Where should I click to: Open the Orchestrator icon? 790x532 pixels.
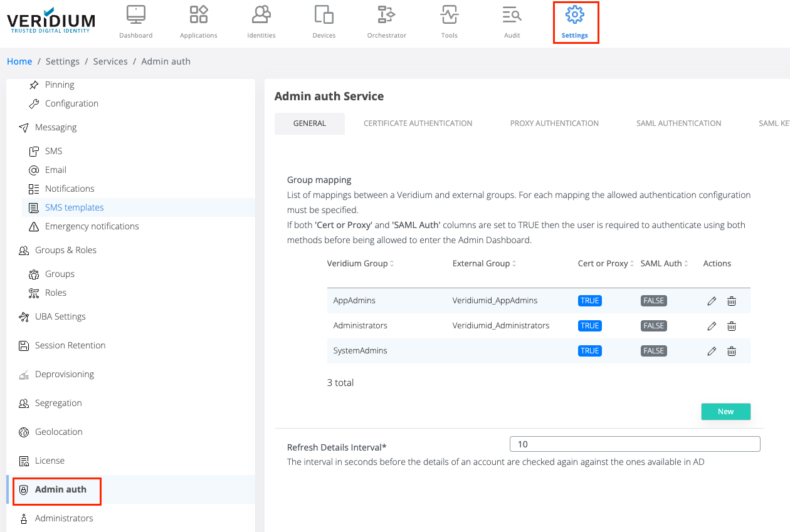386,15
